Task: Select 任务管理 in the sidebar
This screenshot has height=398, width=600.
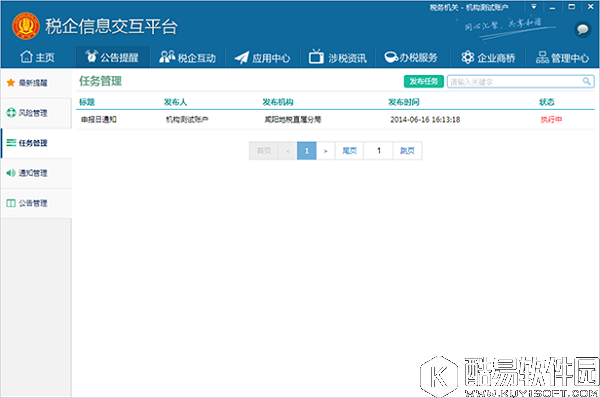Action: point(36,143)
